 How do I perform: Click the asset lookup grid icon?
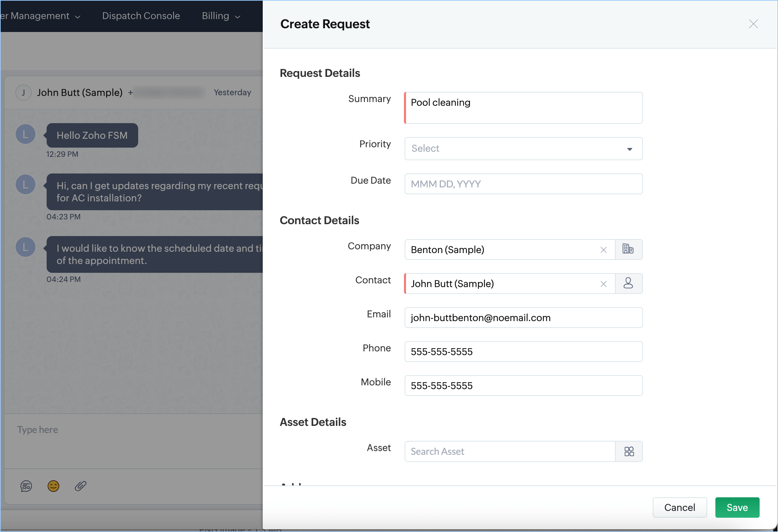click(x=629, y=451)
